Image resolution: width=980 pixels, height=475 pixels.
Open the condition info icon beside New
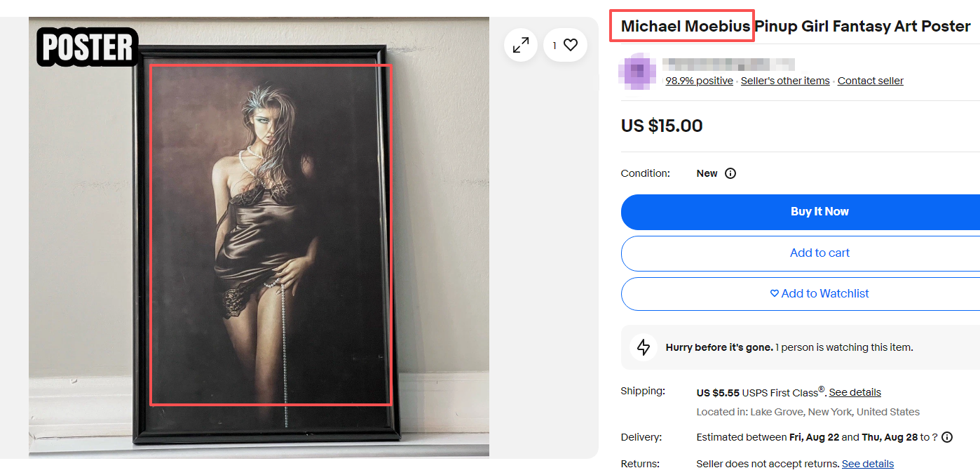730,173
